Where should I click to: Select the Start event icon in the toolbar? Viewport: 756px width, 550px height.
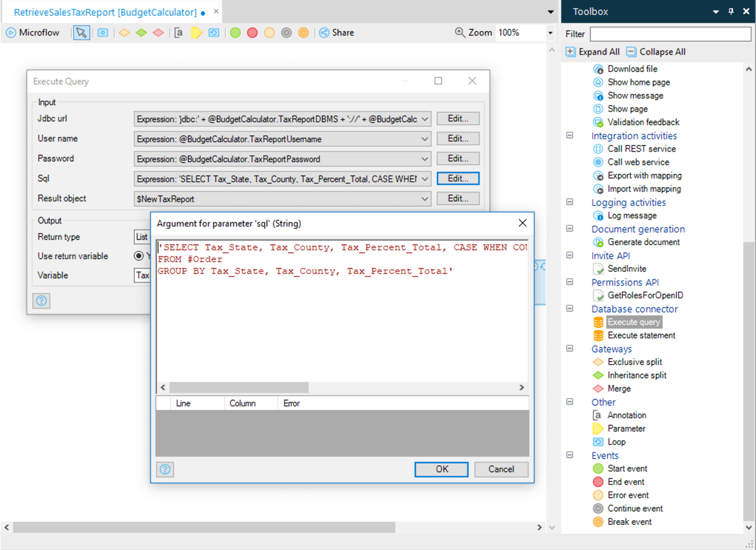[x=235, y=33]
